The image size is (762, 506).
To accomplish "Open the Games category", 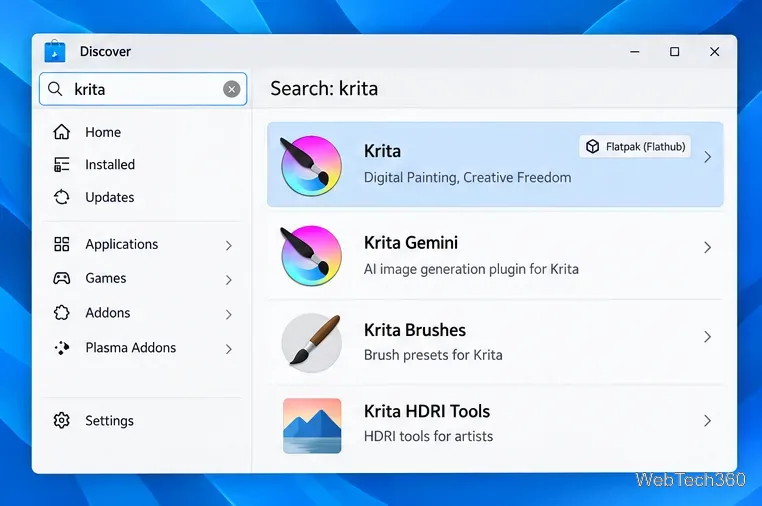I will coord(106,278).
